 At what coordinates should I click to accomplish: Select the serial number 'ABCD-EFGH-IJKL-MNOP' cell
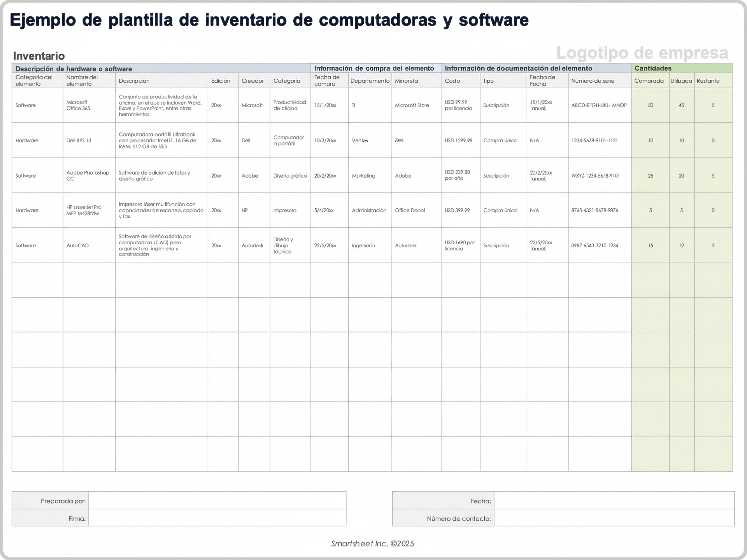[599, 105]
